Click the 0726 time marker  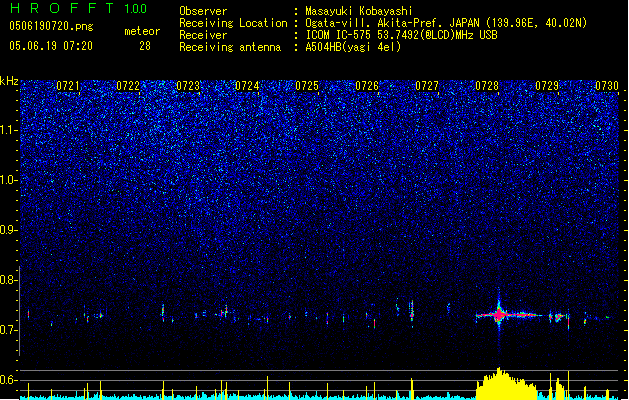coord(367,86)
